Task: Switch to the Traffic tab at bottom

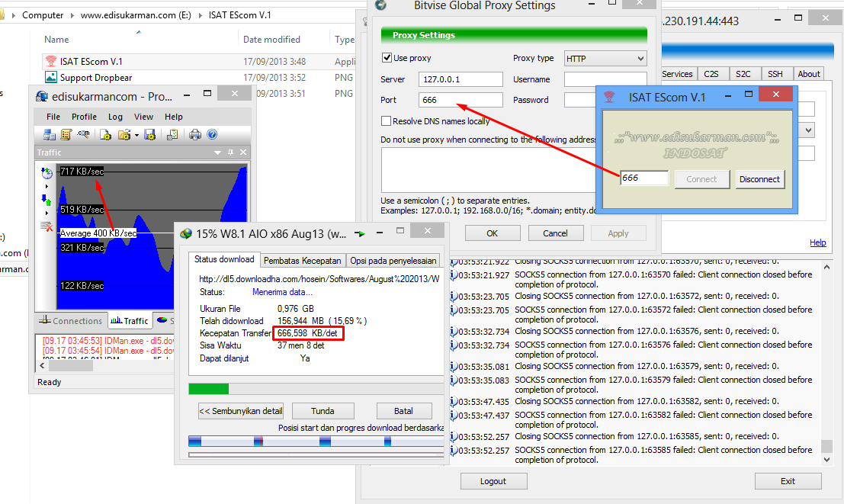Action: 130,320
